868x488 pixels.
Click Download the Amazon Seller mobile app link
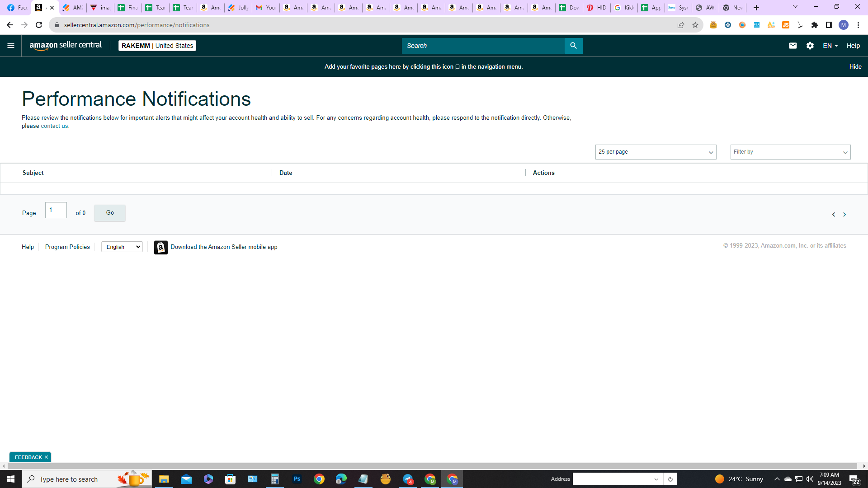point(224,247)
